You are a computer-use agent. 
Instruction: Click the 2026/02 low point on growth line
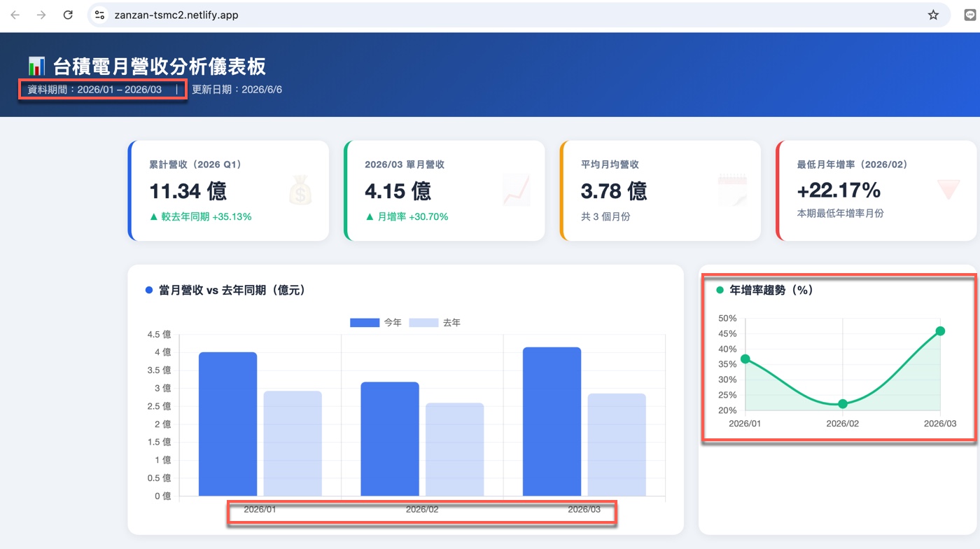click(843, 404)
